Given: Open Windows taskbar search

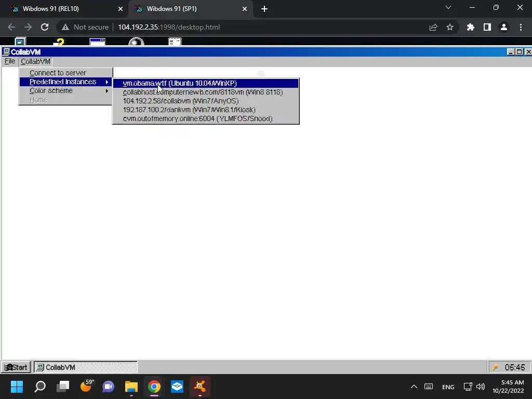Looking at the screenshot, I should (40, 387).
